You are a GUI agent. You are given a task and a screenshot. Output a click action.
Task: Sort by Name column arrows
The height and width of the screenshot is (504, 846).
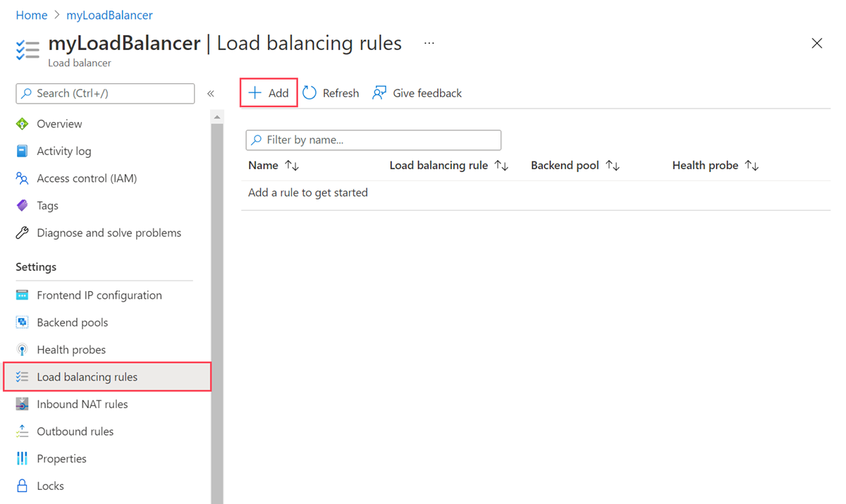point(292,166)
